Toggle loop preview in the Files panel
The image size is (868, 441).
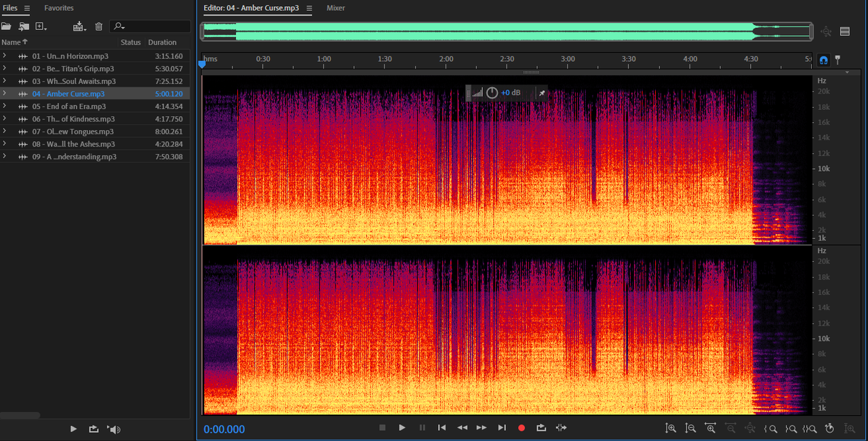coord(94,429)
